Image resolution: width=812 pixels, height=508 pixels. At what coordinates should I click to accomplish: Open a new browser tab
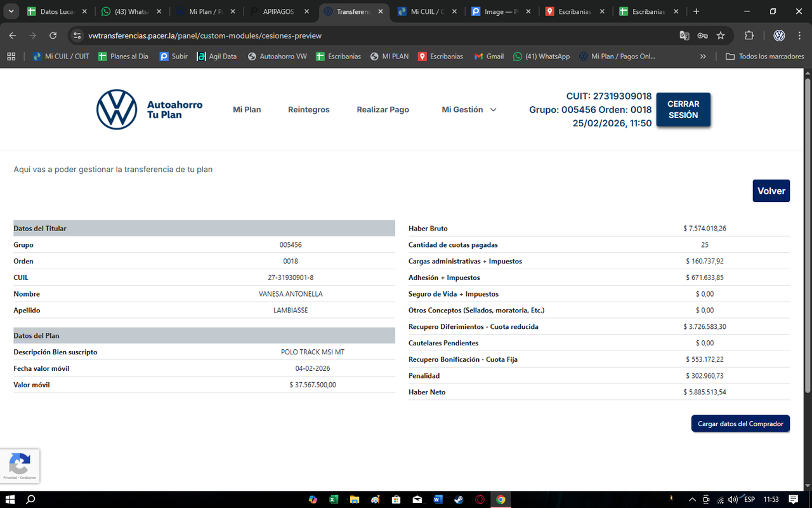(x=696, y=11)
